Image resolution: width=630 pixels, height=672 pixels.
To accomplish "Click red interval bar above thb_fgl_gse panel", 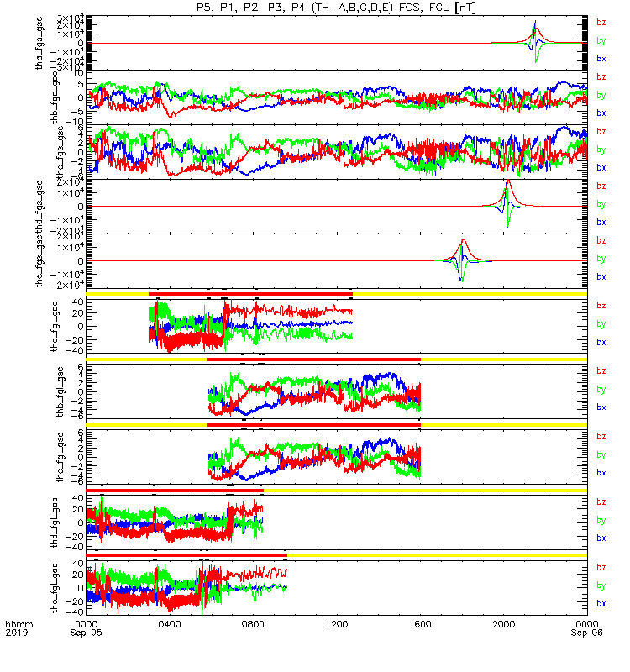I will pyautogui.click(x=314, y=360).
